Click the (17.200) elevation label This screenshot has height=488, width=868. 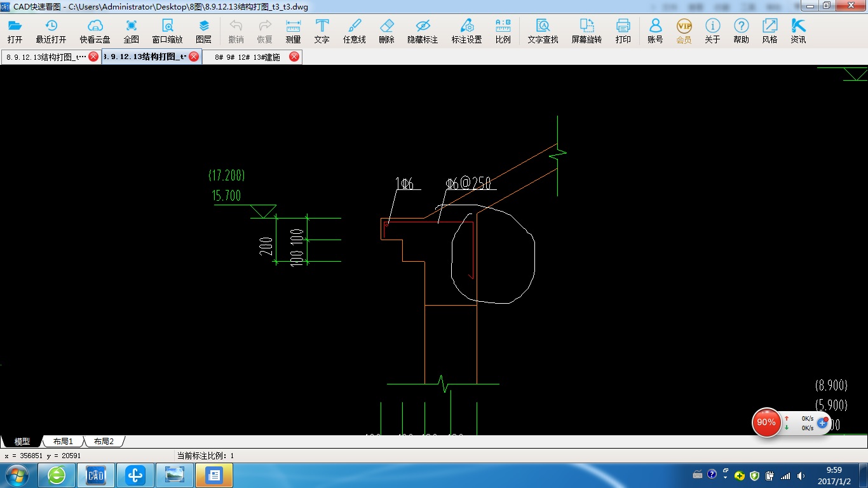click(x=227, y=175)
